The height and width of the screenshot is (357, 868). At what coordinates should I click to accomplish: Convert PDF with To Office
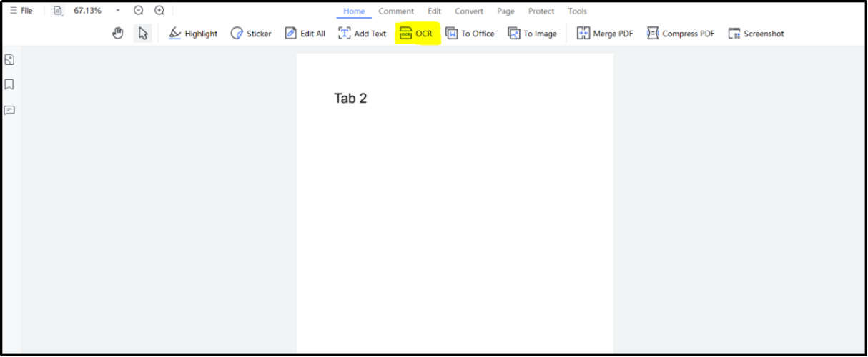[x=470, y=34]
